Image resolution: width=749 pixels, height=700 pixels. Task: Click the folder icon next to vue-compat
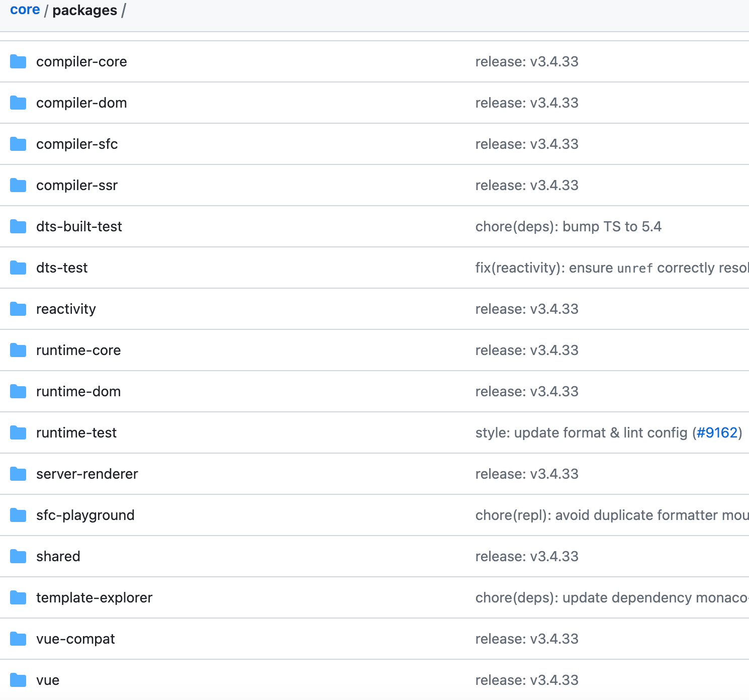pyautogui.click(x=18, y=639)
